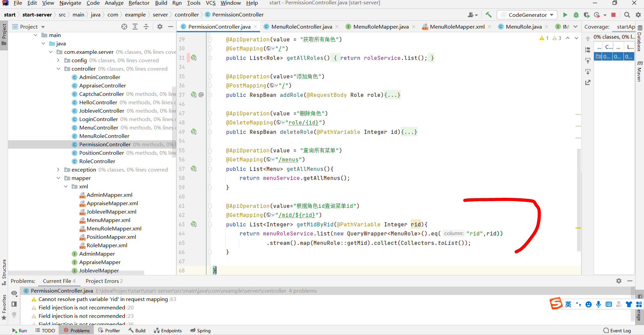Click the code folding marker at line 37
The width and height of the screenshot is (644, 335).
[x=210, y=95]
